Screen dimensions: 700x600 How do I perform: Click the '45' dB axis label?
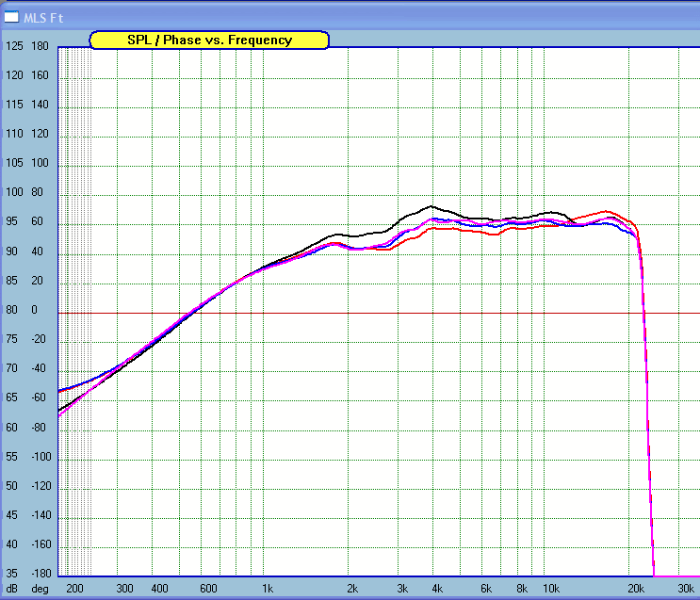pos(11,515)
